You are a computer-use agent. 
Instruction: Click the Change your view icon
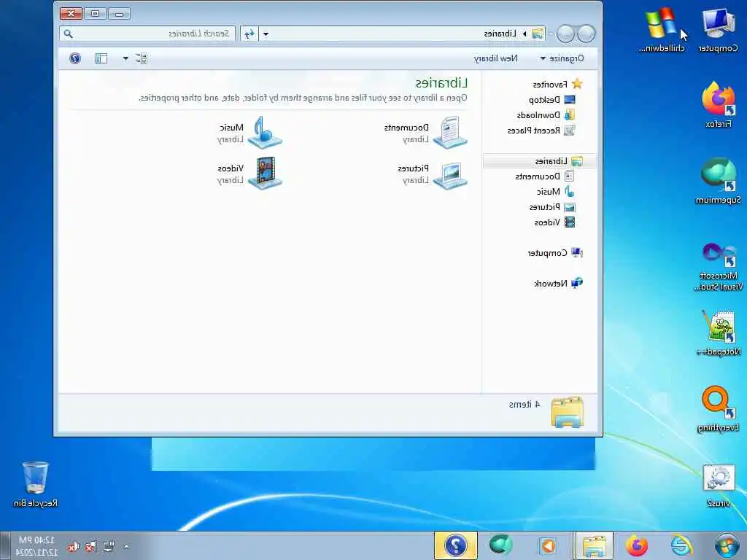click(x=141, y=58)
